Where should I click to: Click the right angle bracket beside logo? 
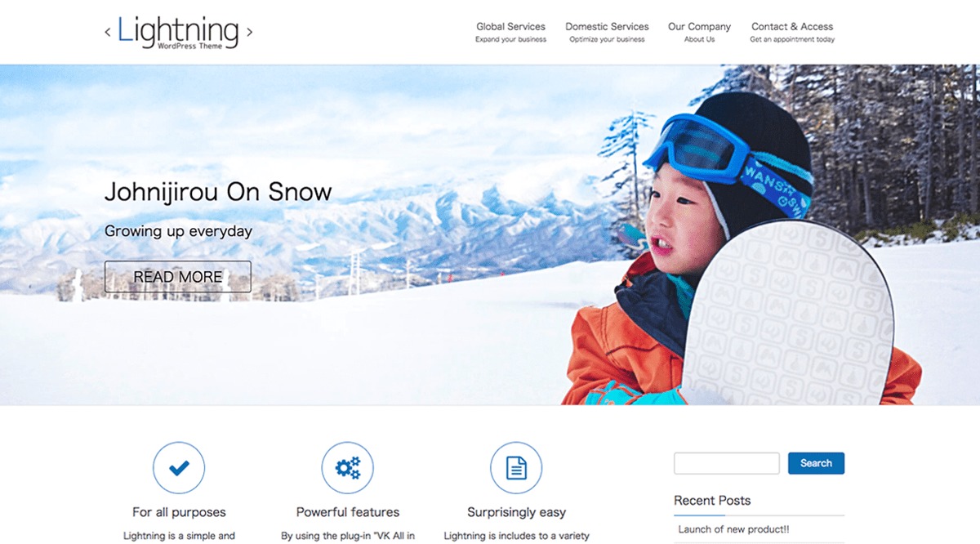coord(249,33)
